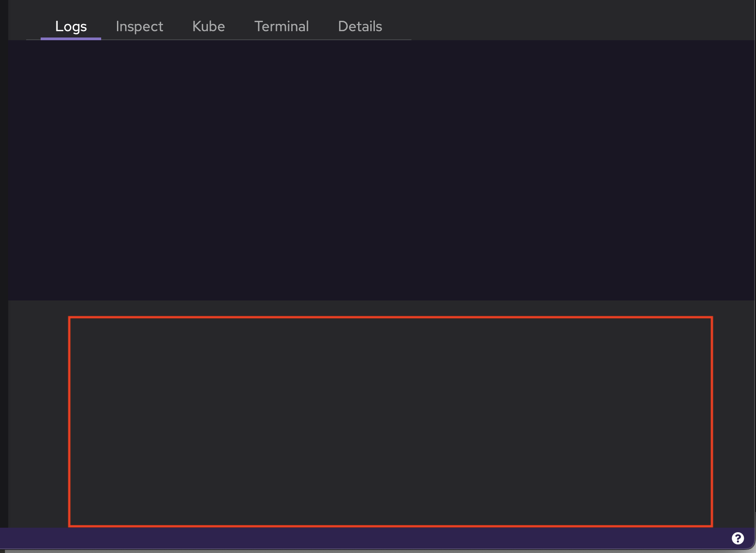Switch to the Terminal tab
756x553 pixels.
[282, 27]
